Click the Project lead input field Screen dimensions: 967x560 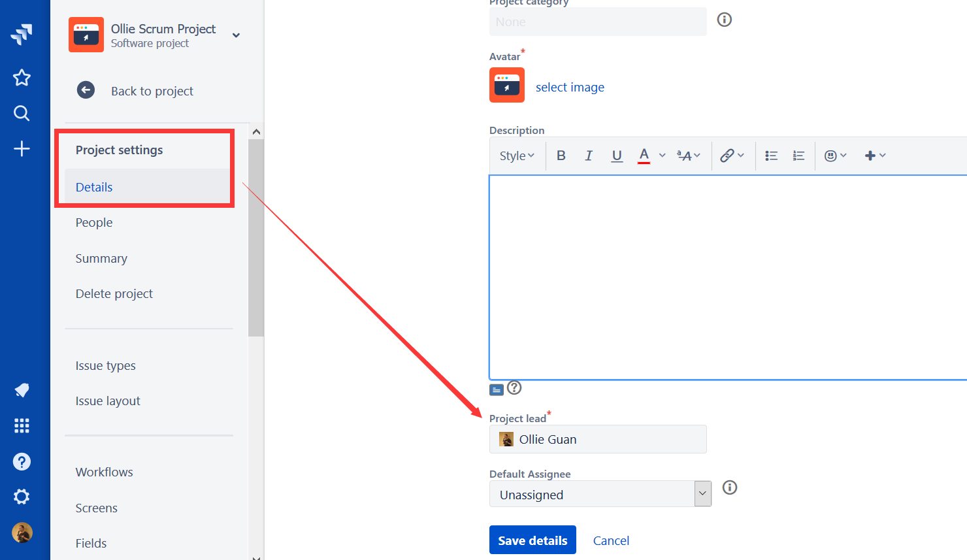(x=598, y=438)
